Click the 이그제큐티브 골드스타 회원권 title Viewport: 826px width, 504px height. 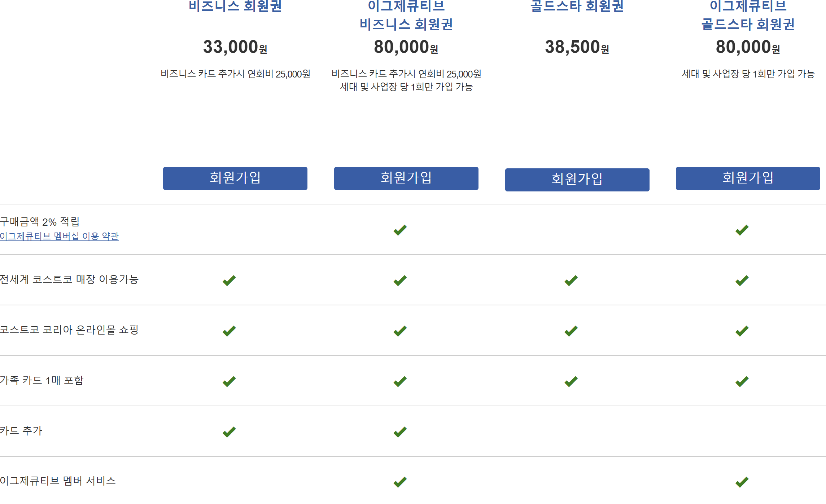click(x=747, y=16)
